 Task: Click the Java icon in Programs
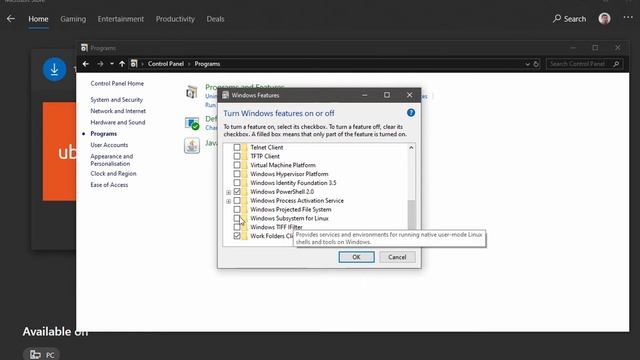(x=192, y=146)
